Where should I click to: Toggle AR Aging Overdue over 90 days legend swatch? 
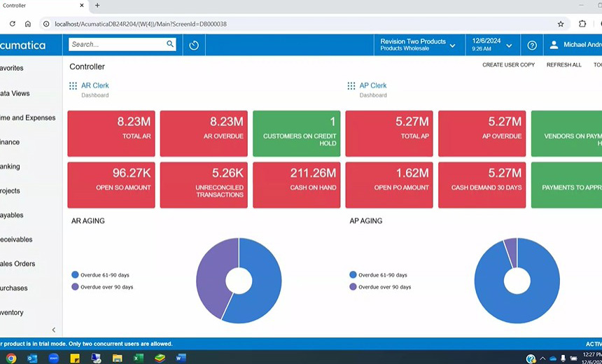75,287
